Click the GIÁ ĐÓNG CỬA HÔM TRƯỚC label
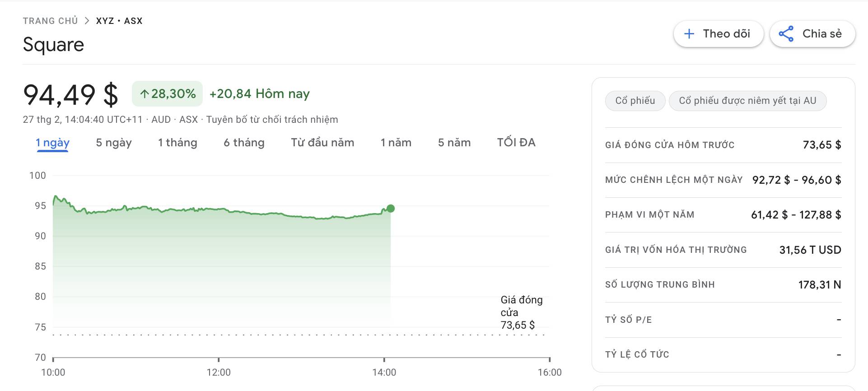This screenshot has height=391, width=868. coord(670,145)
